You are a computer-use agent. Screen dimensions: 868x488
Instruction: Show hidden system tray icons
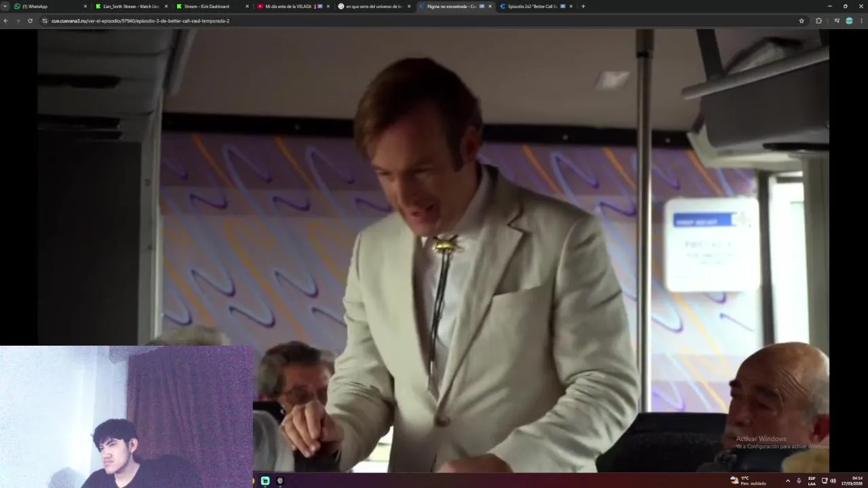[787, 481]
